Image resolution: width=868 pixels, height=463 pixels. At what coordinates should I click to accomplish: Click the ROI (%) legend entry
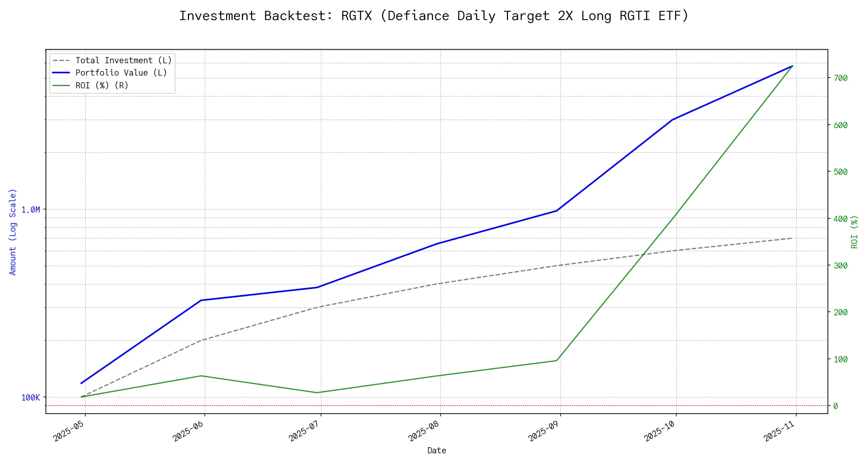(x=102, y=85)
